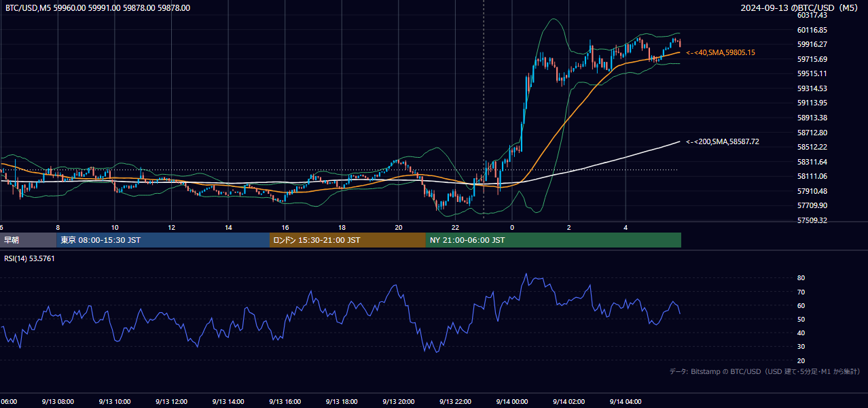Click the 9/14 02:00 bottom time label
The width and height of the screenshot is (868, 408).
coord(568,401)
